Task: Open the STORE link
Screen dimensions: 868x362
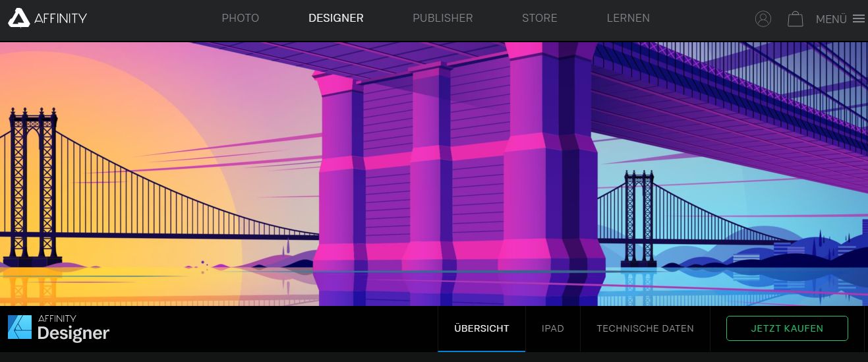Action: pos(539,18)
